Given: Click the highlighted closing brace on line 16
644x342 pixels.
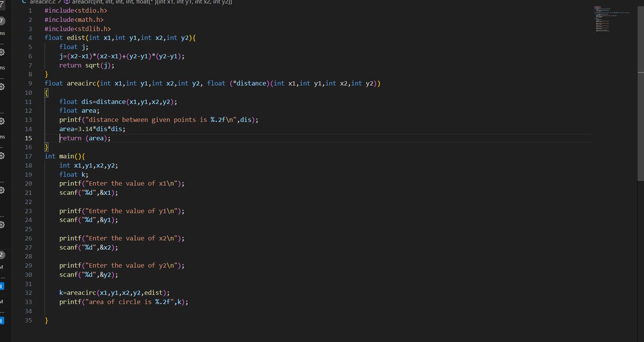Looking at the screenshot, I should coord(46,147).
